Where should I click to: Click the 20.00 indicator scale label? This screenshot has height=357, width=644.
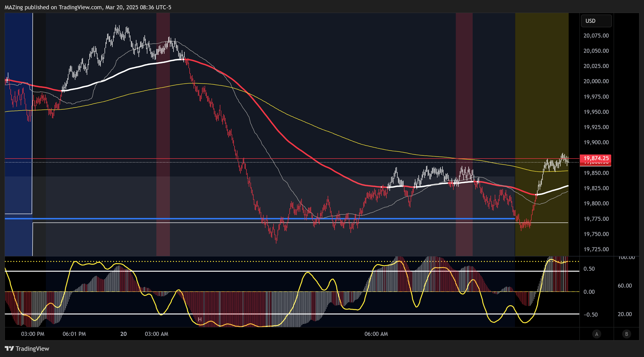pos(625,314)
